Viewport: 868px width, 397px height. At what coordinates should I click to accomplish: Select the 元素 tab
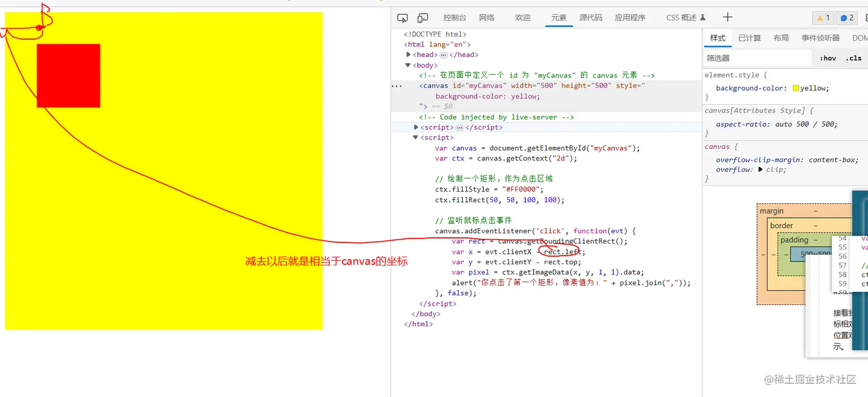[x=559, y=18]
